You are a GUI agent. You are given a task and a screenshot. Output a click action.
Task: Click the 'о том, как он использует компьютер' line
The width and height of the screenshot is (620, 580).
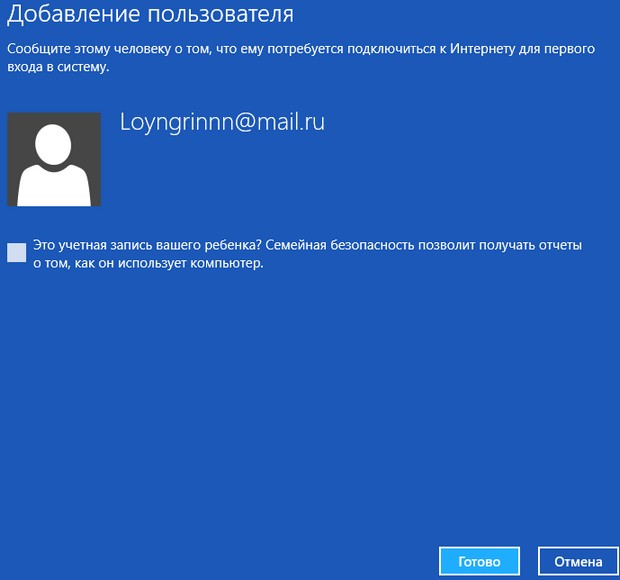[147, 264]
